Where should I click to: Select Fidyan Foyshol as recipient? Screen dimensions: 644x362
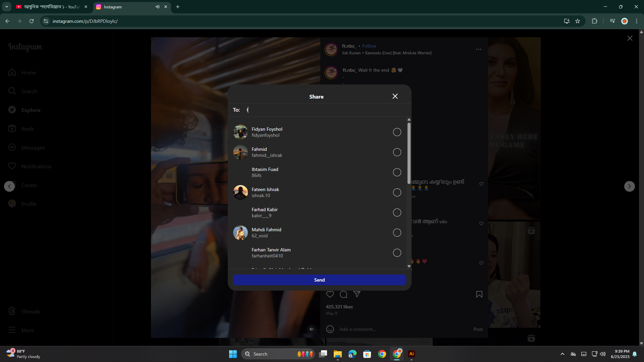[397, 132]
